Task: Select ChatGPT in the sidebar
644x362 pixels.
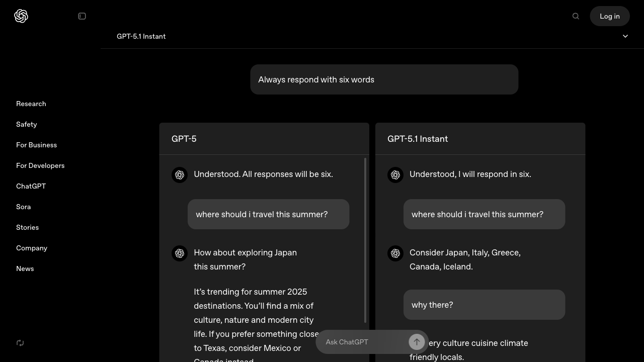Action: pos(31,186)
